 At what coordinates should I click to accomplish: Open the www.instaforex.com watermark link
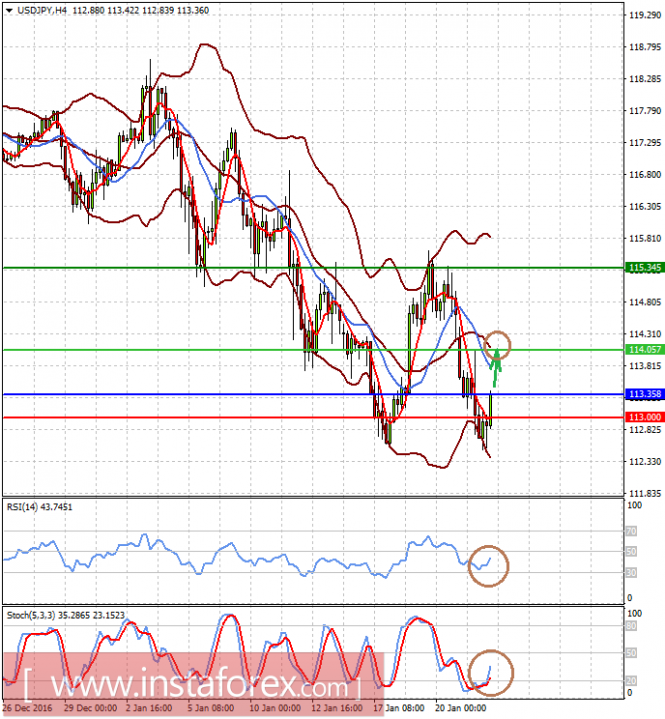[190, 688]
